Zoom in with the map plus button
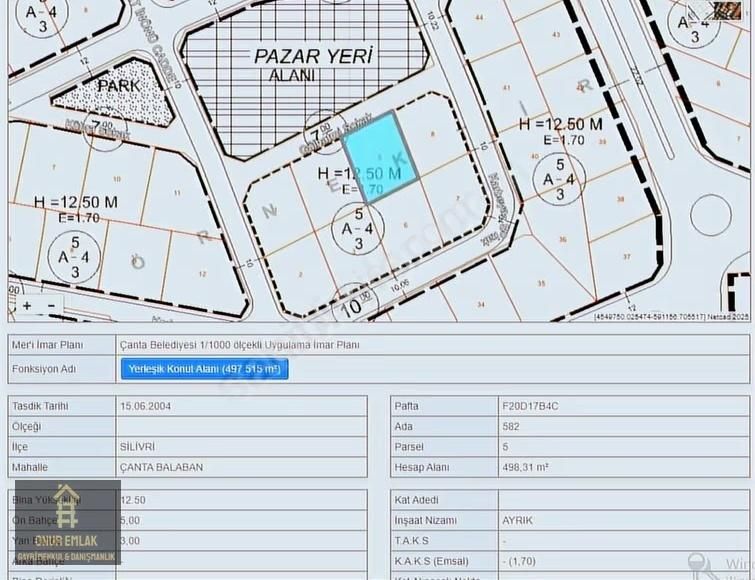The height and width of the screenshot is (580, 755). point(27,306)
